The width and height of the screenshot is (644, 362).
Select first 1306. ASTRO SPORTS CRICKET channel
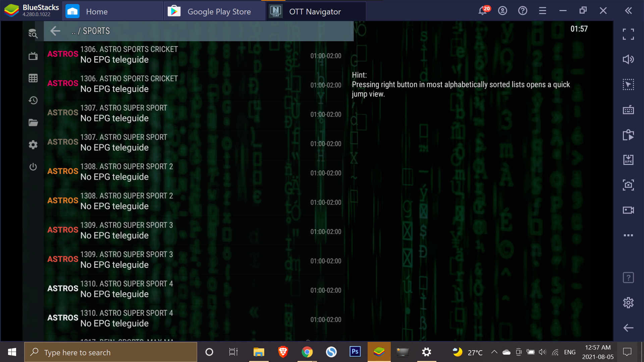tap(194, 56)
